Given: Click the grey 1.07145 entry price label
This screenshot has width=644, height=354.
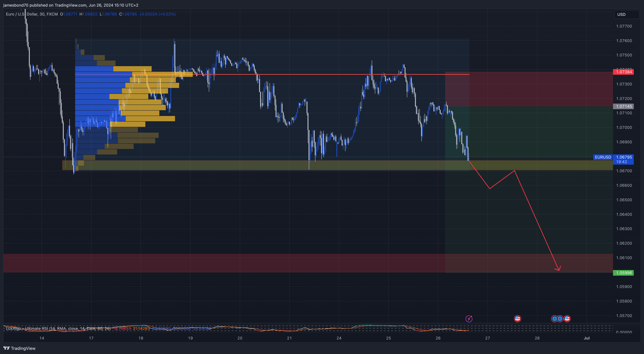Looking at the screenshot, I should pos(623,106).
